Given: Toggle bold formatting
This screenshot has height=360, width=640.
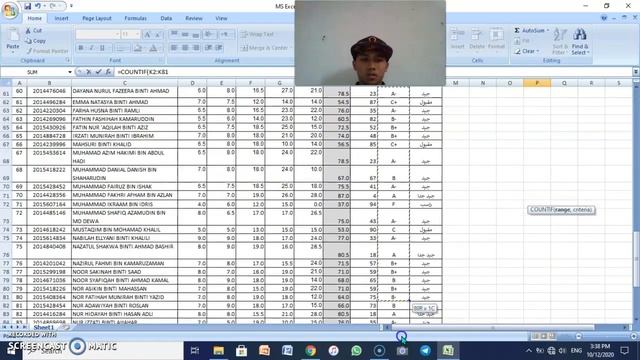Looking at the screenshot, I should [x=80, y=48].
